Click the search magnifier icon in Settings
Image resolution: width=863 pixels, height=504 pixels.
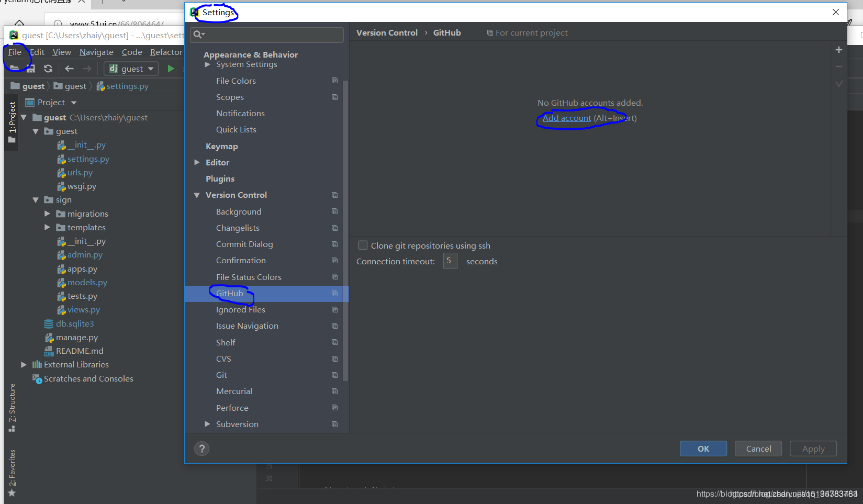198,35
